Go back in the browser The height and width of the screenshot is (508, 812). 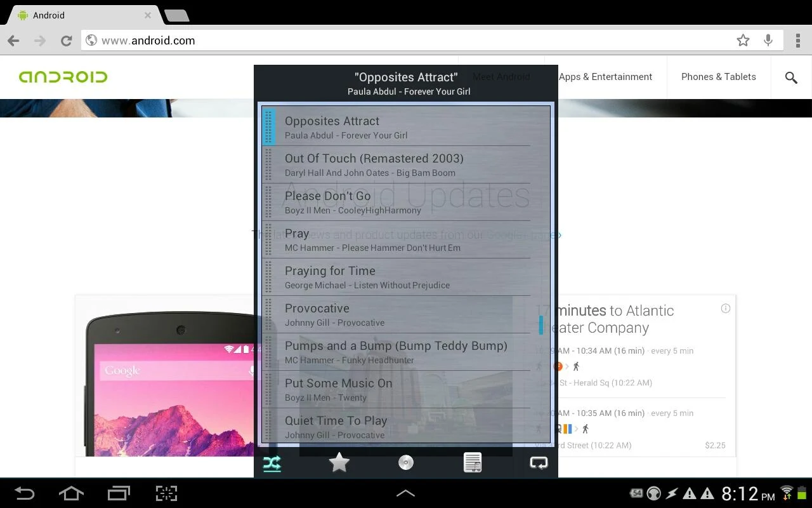13,41
